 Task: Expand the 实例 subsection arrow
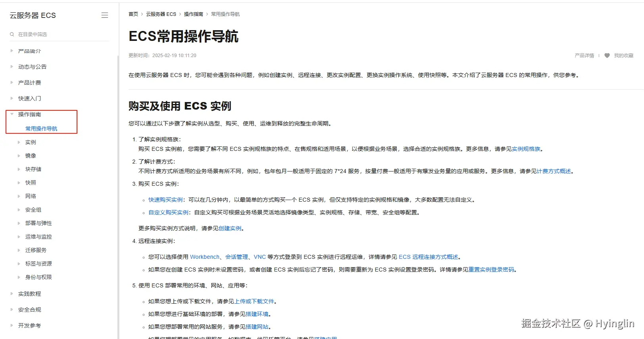tap(19, 142)
